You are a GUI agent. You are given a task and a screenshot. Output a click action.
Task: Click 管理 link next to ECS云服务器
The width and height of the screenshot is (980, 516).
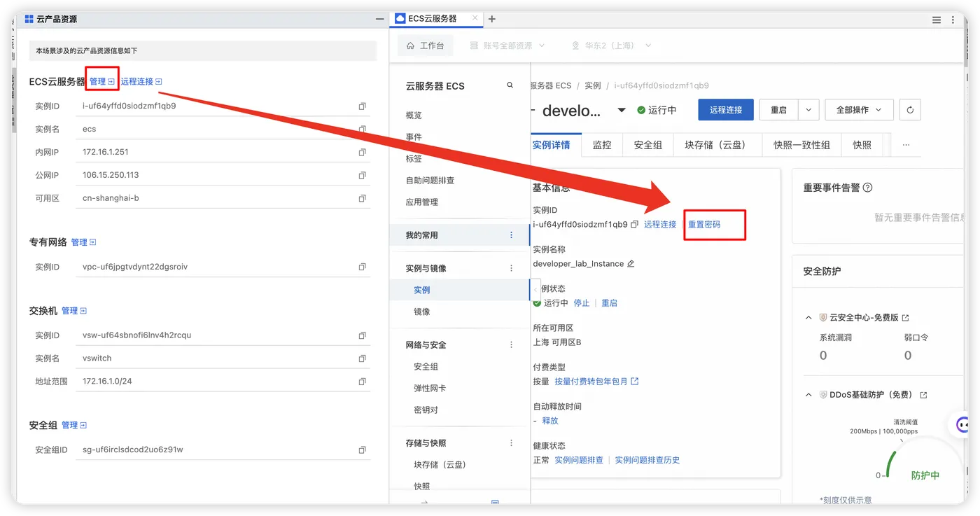[101, 81]
